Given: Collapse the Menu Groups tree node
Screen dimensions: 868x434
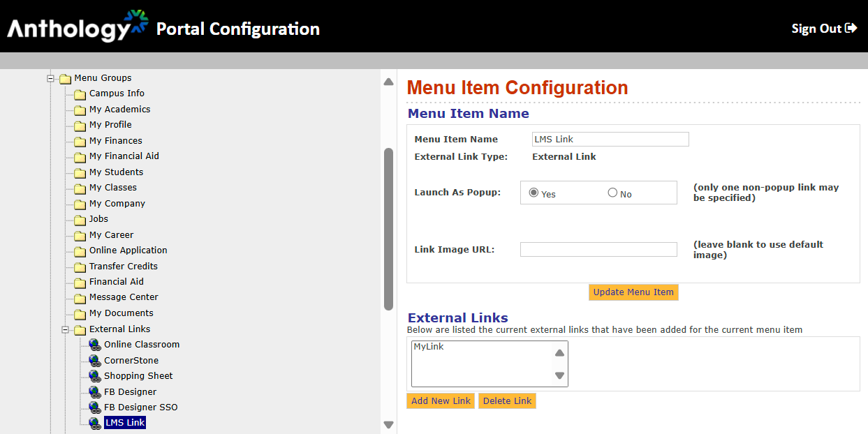Looking at the screenshot, I should tap(50, 78).
